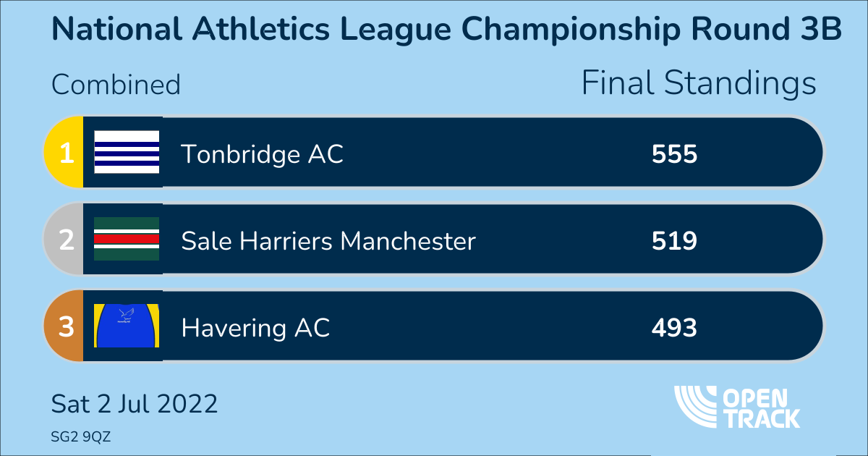868x456 pixels.
Task: Click Havering AC's score of 493
Action: click(674, 328)
